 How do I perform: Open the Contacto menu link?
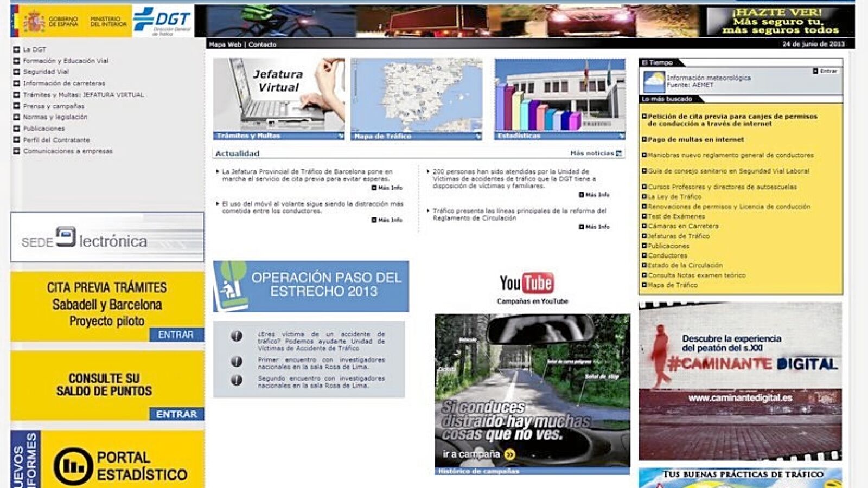263,44
